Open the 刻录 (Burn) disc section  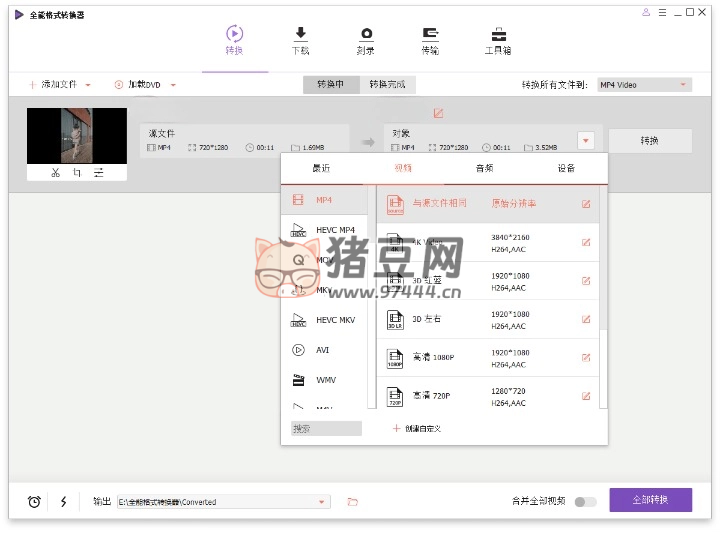click(366, 34)
